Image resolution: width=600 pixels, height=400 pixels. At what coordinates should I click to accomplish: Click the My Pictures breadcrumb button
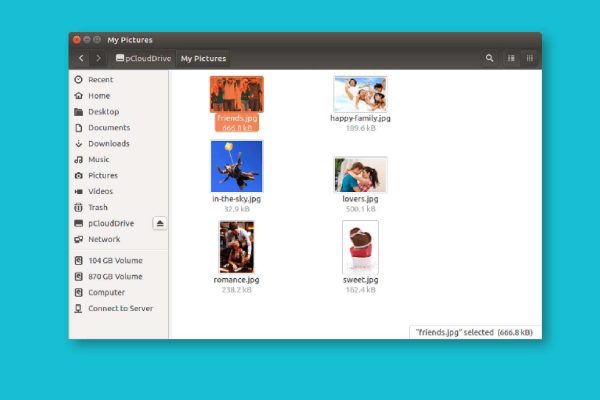[203, 58]
